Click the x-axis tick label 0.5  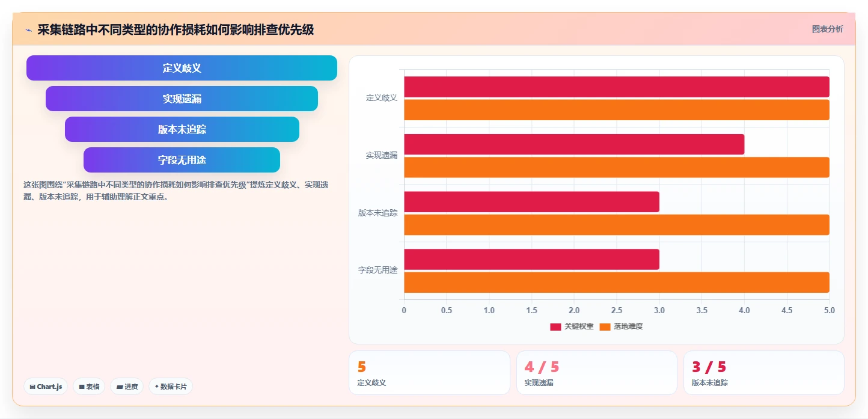click(x=447, y=311)
